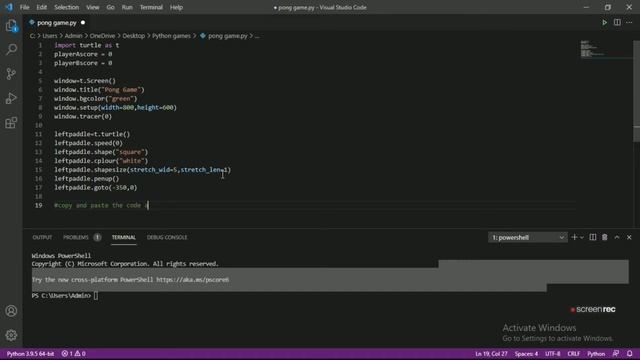Change encoding via UTF-8
The height and width of the screenshot is (360, 640).
pos(553,353)
